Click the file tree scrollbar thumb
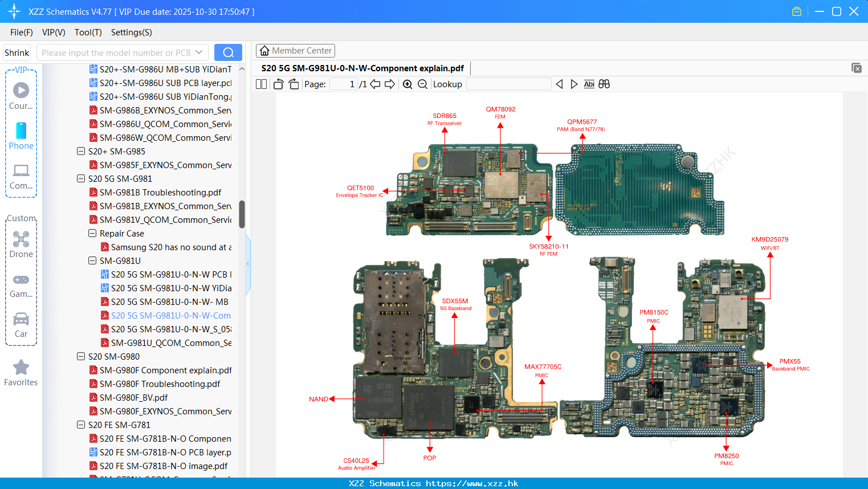Image resolution: width=868 pixels, height=489 pixels. (242, 214)
